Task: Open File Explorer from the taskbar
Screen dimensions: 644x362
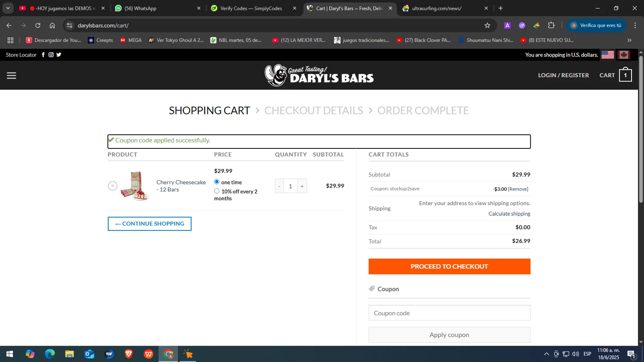Action: point(70,354)
